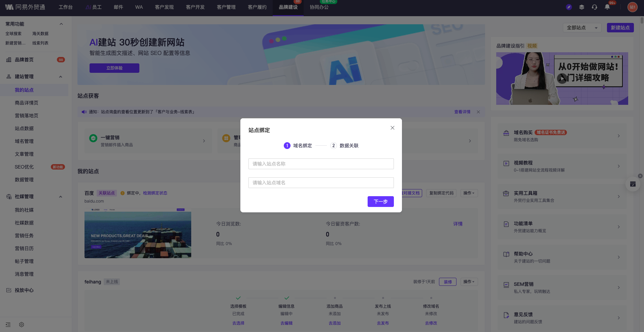Collapse the 建站管理 sidebar section

(61, 77)
